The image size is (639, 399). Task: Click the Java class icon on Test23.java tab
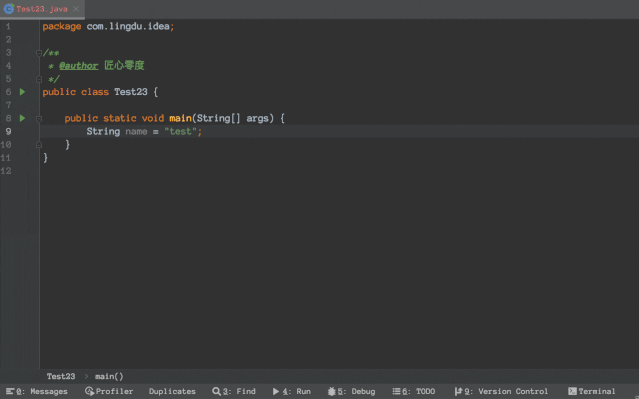[9, 9]
